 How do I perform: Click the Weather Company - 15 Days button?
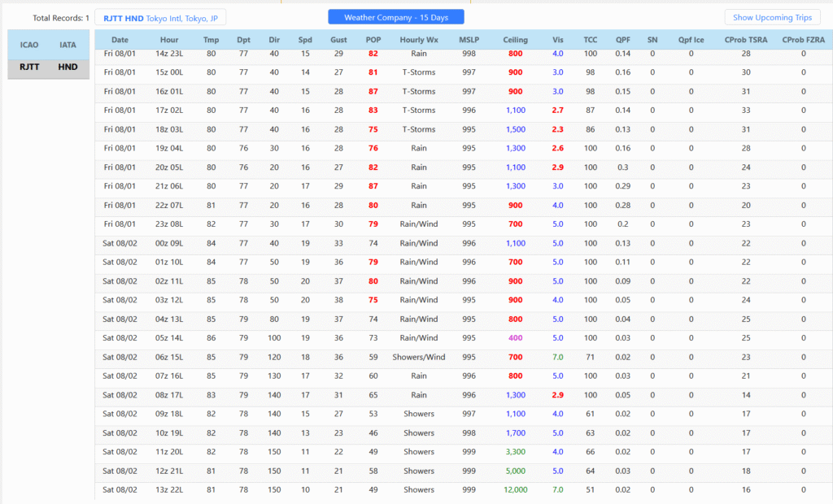tap(396, 18)
